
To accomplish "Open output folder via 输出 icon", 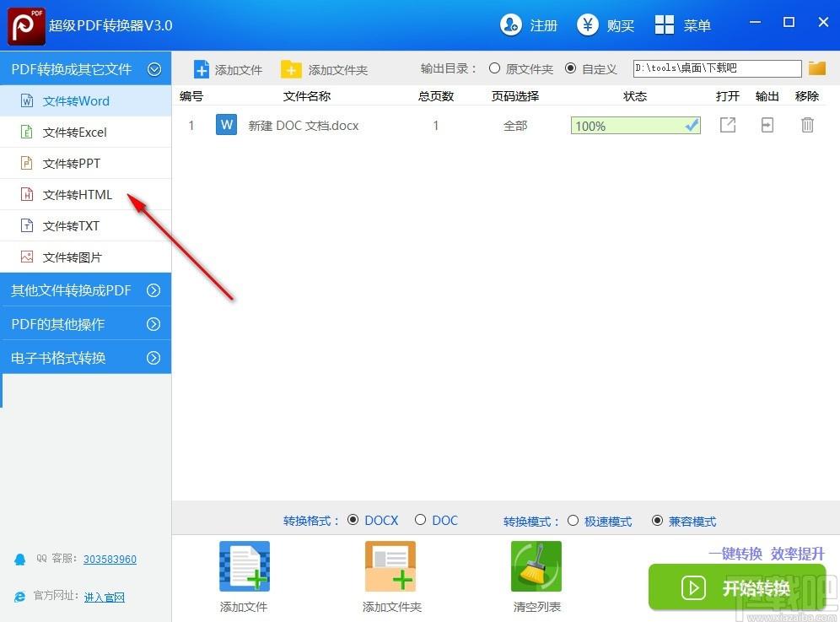I will tap(767, 125).
